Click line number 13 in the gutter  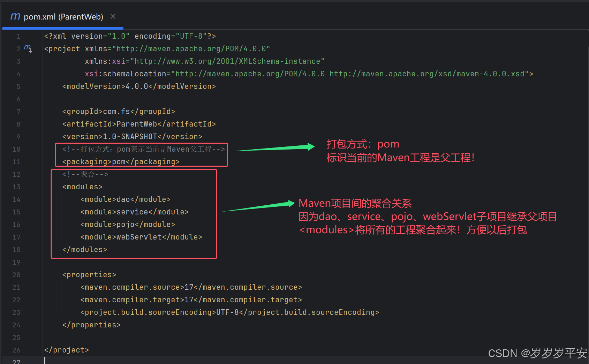[16, 187]
